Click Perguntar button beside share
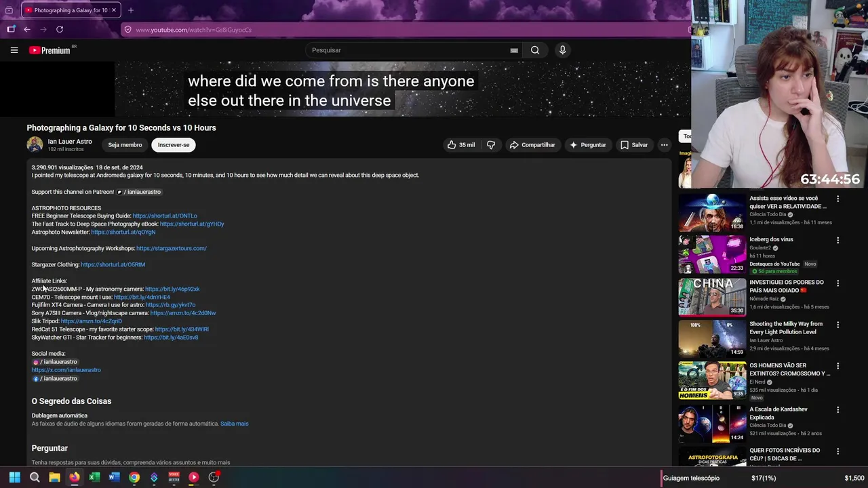 [588, 145]
